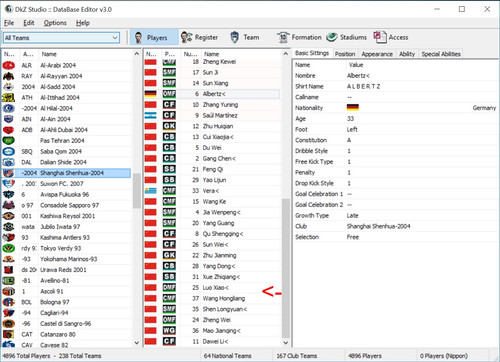Click the Al-Rayyan 2004 team logo

click(8, 76)
